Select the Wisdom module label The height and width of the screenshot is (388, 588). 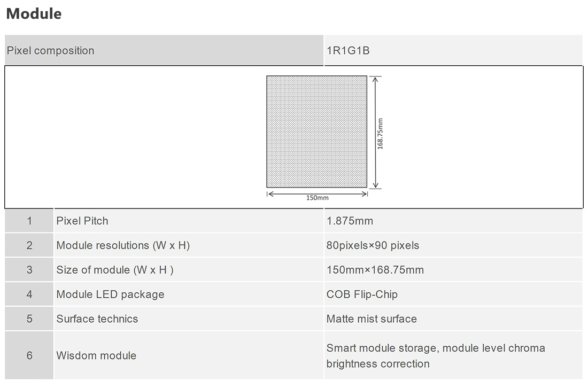(96, 355)
